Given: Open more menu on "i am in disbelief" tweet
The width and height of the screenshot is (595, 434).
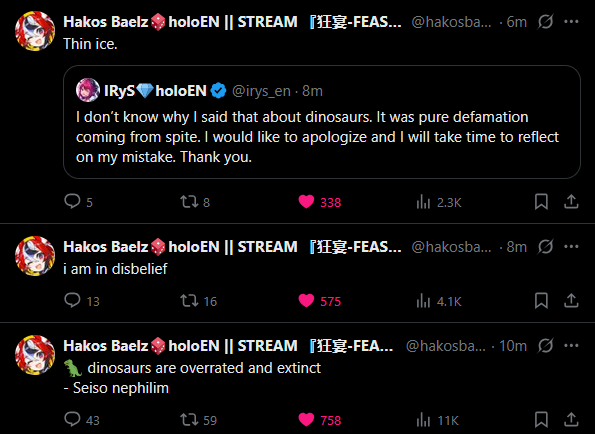Looking at the screenshot, I should pos(571,247).
